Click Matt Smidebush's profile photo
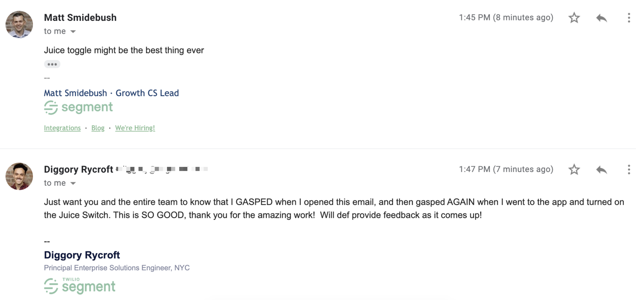 [x=19, y=25]
